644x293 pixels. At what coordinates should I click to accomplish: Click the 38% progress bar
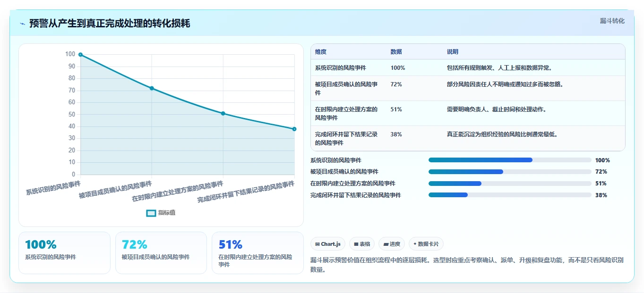[x=510, y=195]
